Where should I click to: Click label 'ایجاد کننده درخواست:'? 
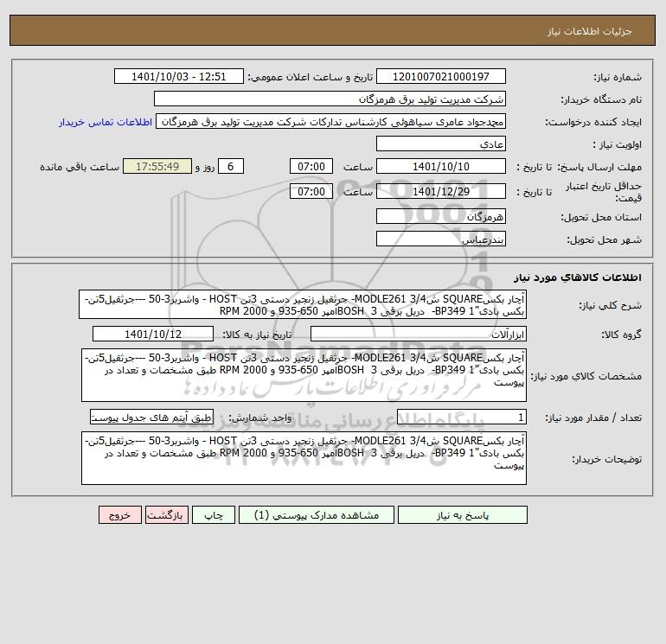click(x=593, y=122)
